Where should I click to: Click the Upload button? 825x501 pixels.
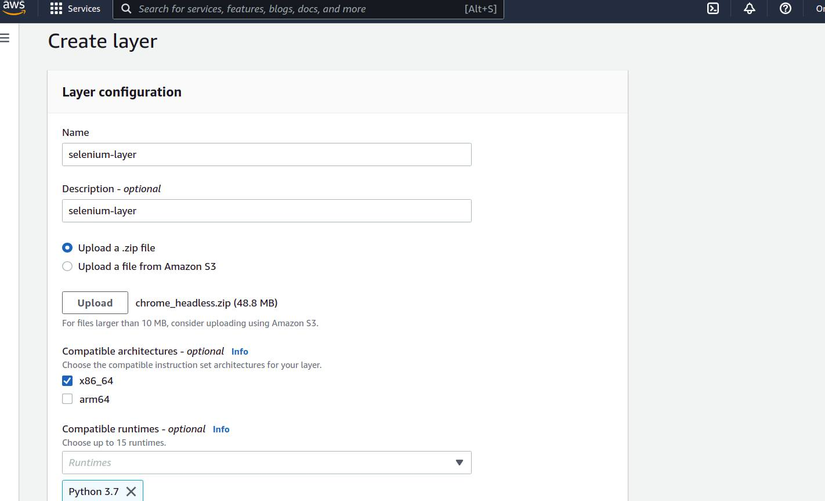click(95, 303)
